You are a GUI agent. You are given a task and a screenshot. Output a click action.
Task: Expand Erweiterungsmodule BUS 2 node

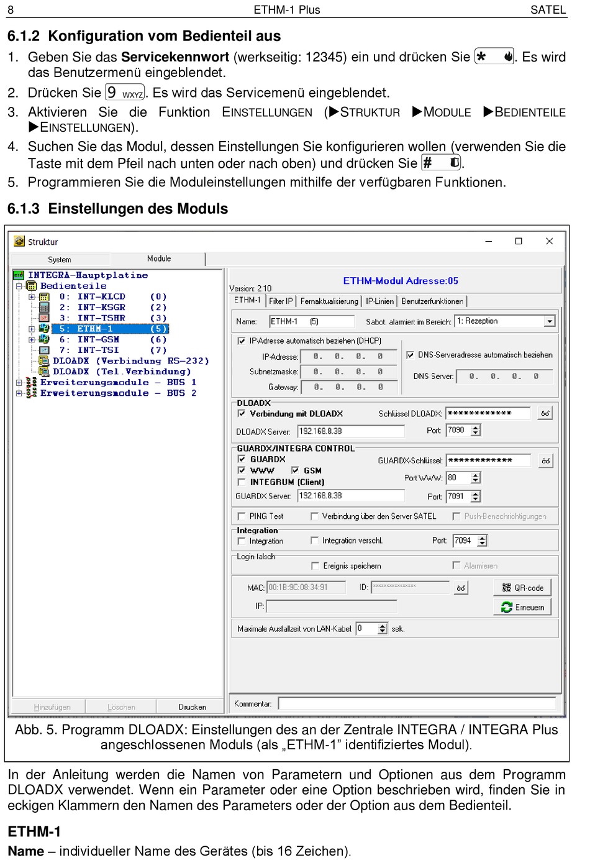(19, 393)
